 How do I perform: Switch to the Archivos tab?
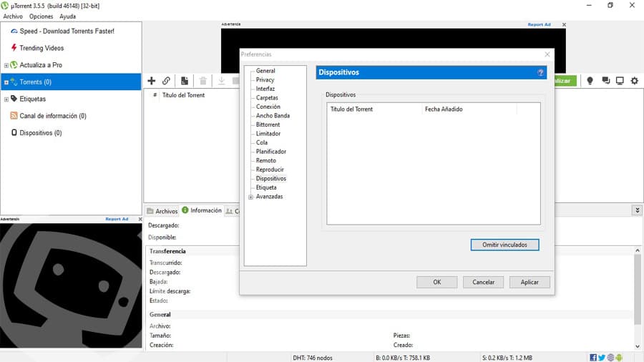(x=162, y=211)
